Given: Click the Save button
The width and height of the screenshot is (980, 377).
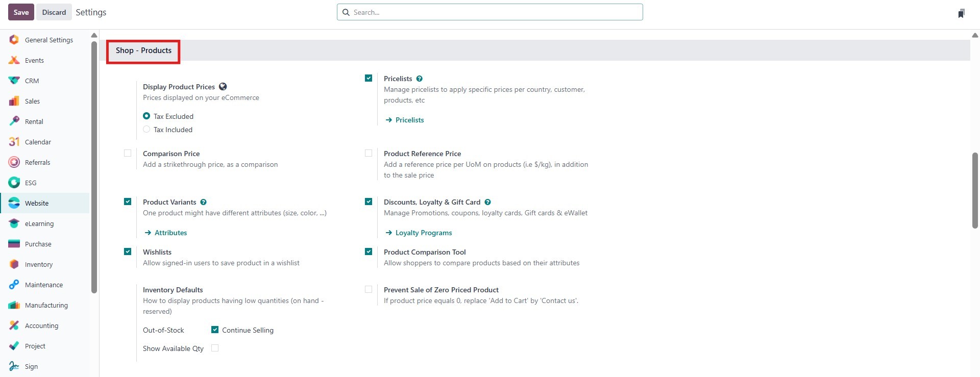Looking at the screenshot, I should tap(21, 12).
